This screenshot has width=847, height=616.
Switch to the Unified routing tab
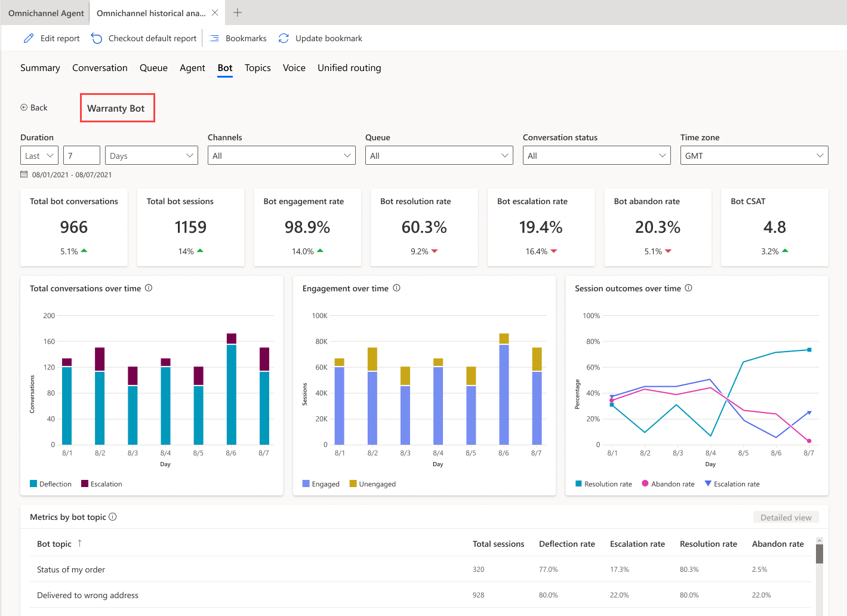(x=349, y=68)
